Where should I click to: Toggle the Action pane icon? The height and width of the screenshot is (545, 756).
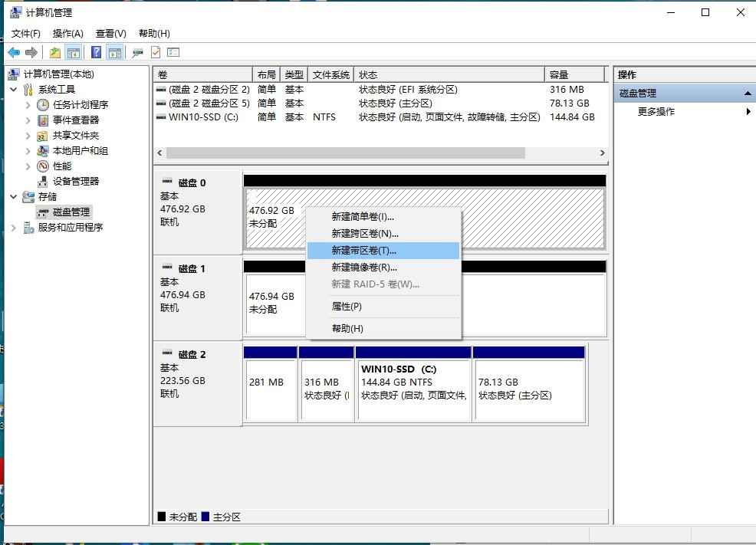point(113,52)
